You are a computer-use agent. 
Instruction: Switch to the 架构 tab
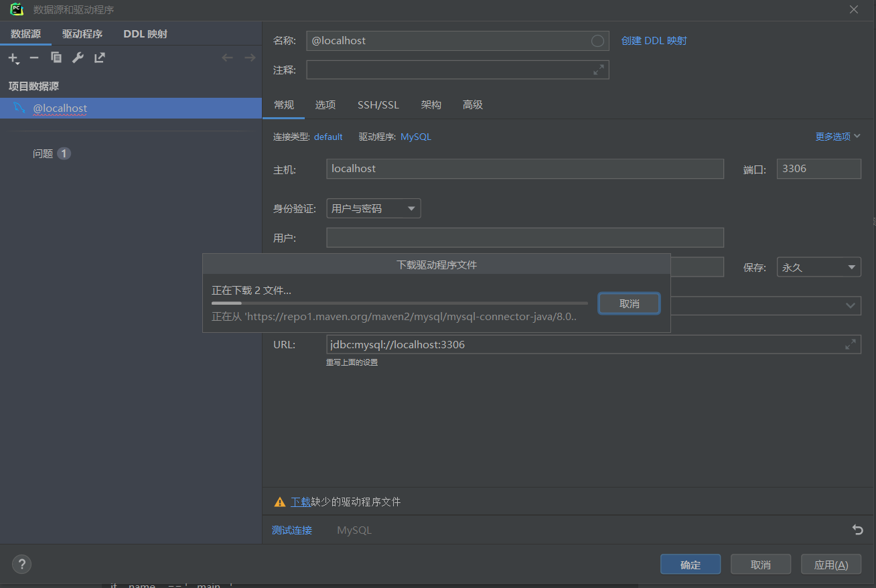431,105
